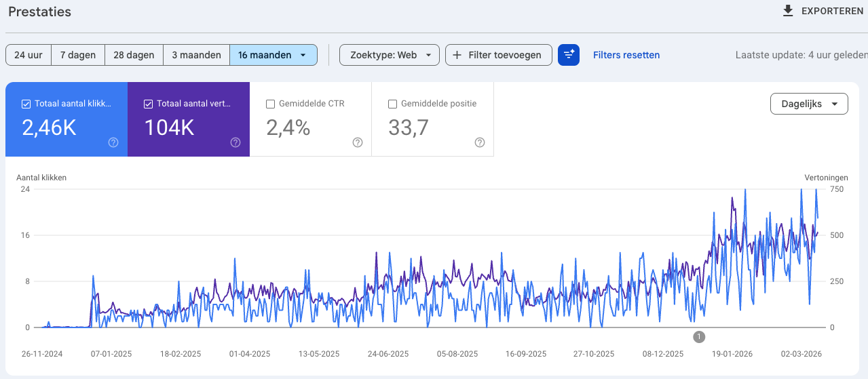Open help icon on CTR card

pos(358,142)
